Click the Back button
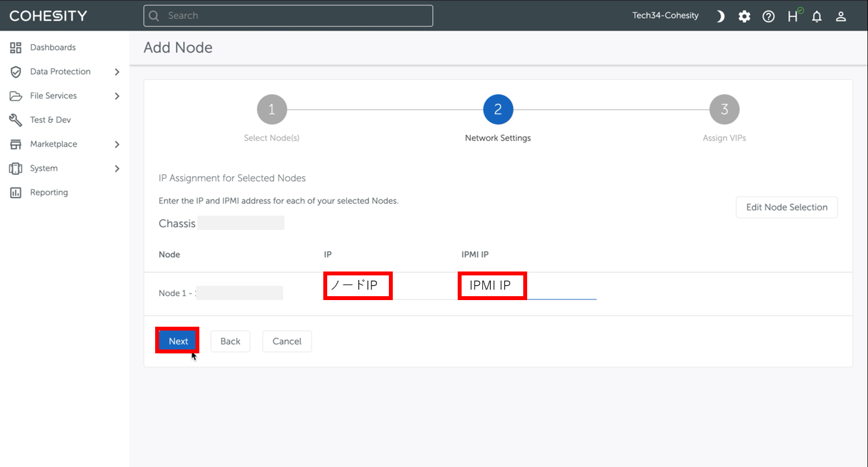This screenshot has height=467, width=868. pyautogui.click(x=230, y=341)
